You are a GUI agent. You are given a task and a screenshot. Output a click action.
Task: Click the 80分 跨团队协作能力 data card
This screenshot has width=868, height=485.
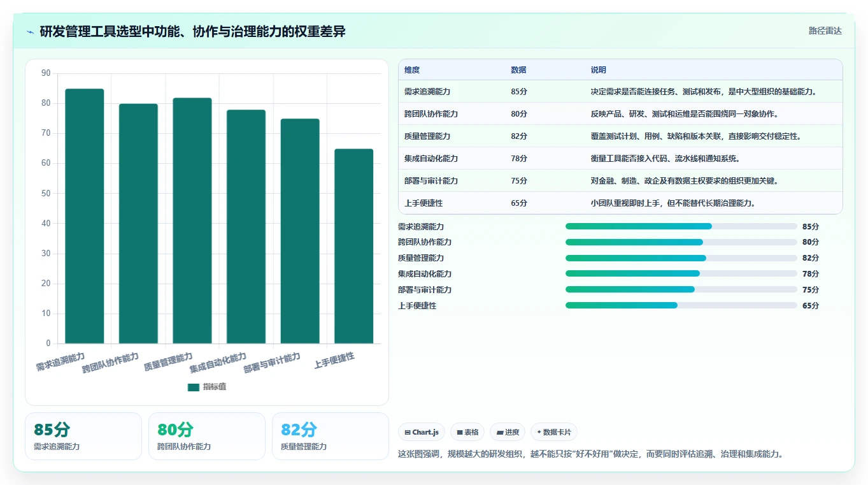tap(207, 436)
